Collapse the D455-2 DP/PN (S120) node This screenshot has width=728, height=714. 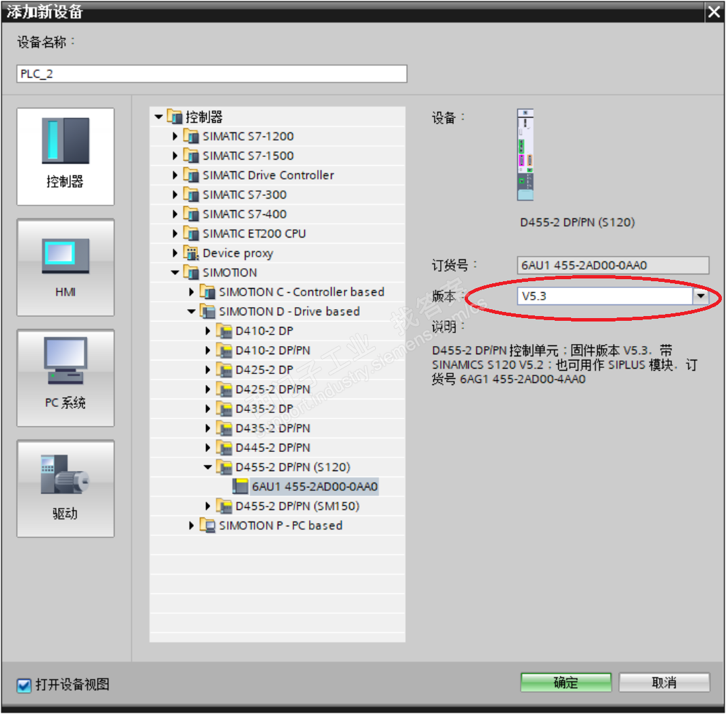click(208, 467)
